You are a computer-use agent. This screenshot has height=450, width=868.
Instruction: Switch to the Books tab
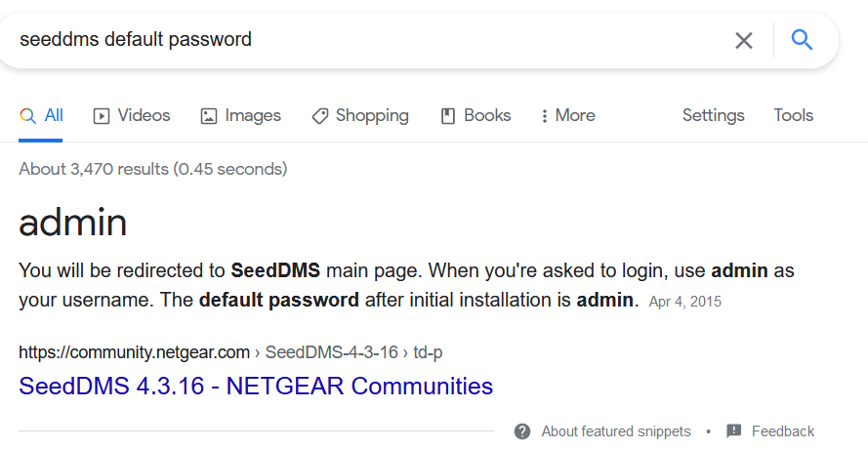(487, 115)
